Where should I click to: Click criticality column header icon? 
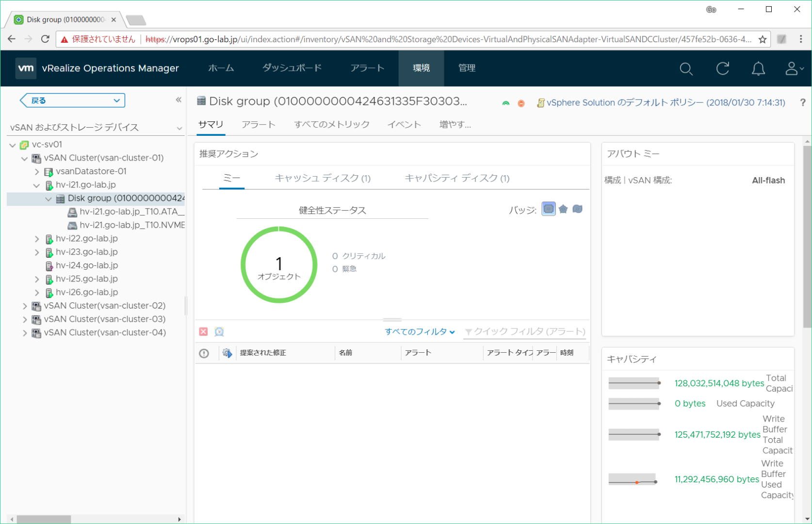point(204,353)
